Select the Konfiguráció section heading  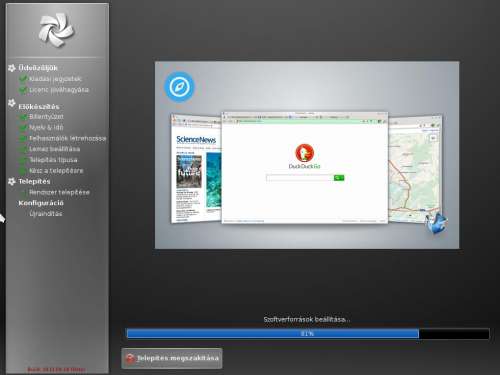(x=41, y=203)
